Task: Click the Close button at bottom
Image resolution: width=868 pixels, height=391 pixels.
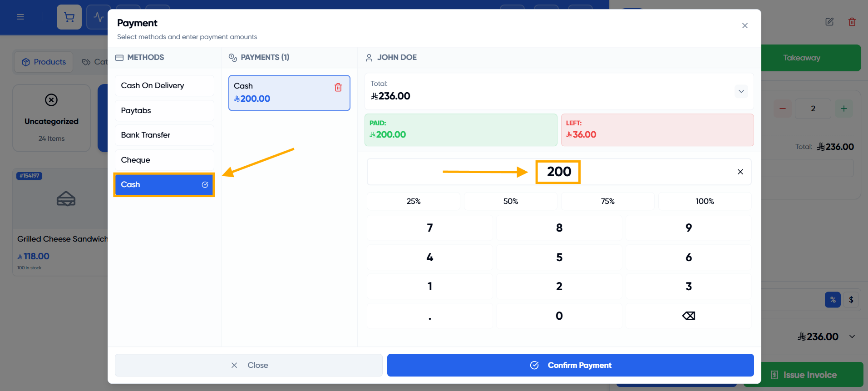Action: pos(249,365)
